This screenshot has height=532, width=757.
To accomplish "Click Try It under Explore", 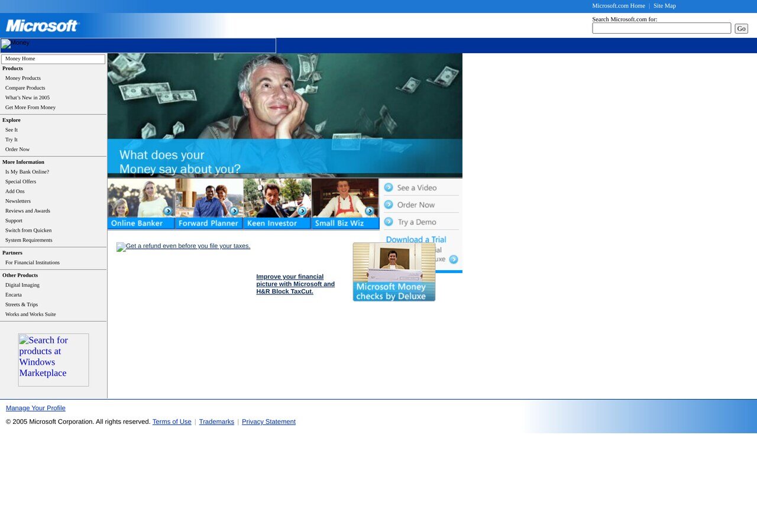I will [12, 140].
